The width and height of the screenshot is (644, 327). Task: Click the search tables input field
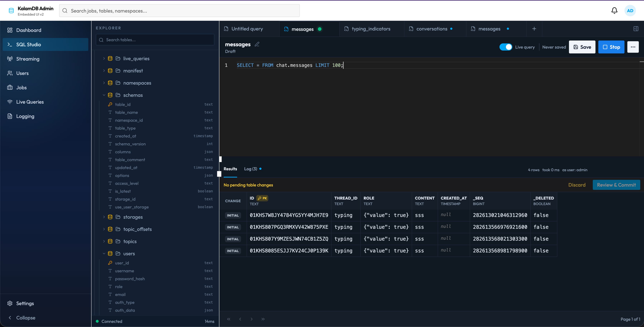click(x=155, y=39)
